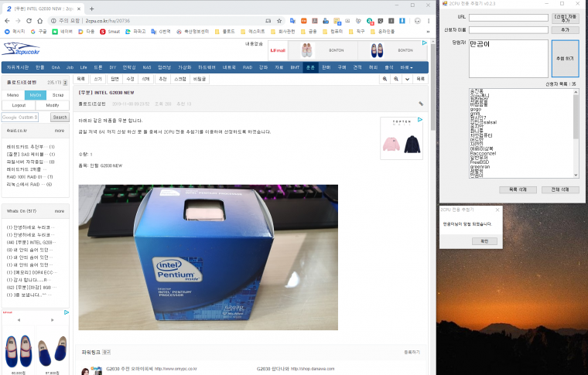Open the G2030 omypc.co.kr power link
The image size is (588, 375).
click(x=152, y=369)
